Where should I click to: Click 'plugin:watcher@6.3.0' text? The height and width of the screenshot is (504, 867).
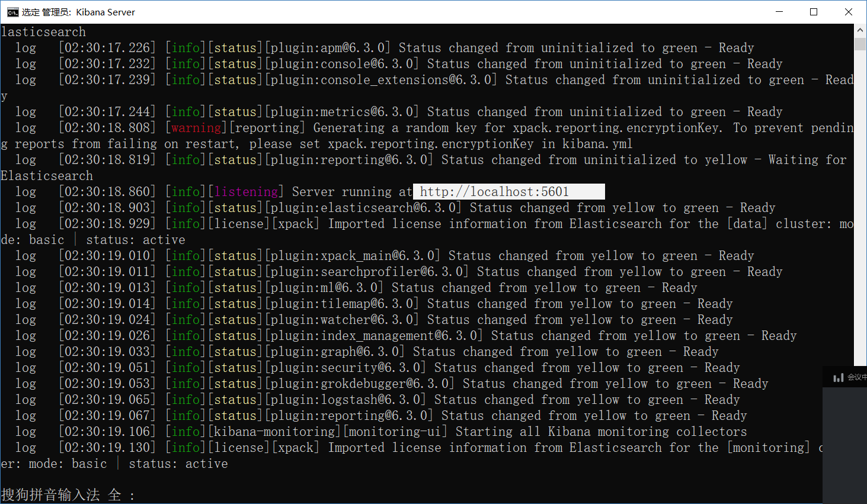342,320
